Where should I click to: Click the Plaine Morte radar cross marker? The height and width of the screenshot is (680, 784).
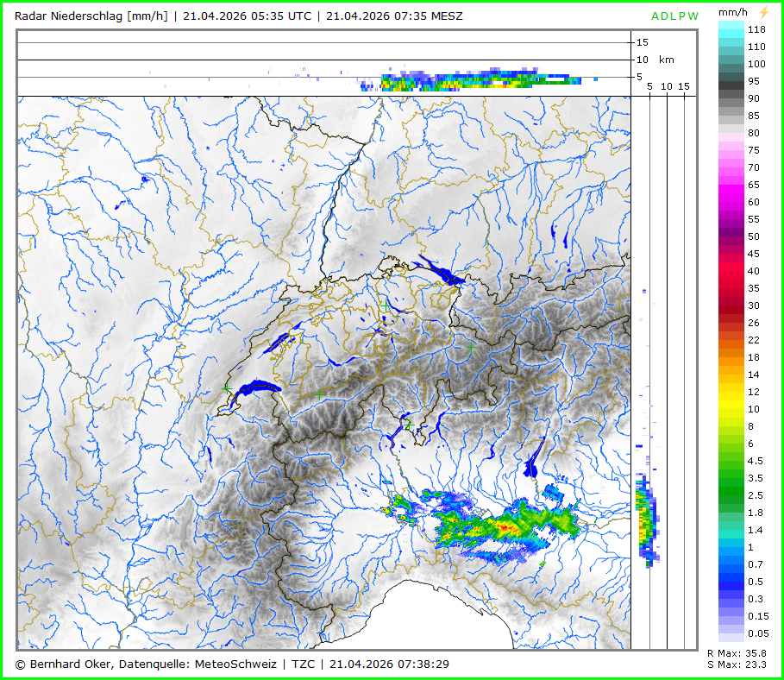pyautogui.click(x=319, y=394)
